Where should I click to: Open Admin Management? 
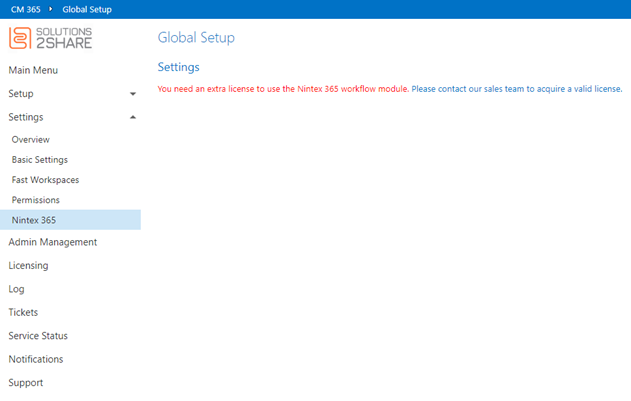click(x=53, y=242)
